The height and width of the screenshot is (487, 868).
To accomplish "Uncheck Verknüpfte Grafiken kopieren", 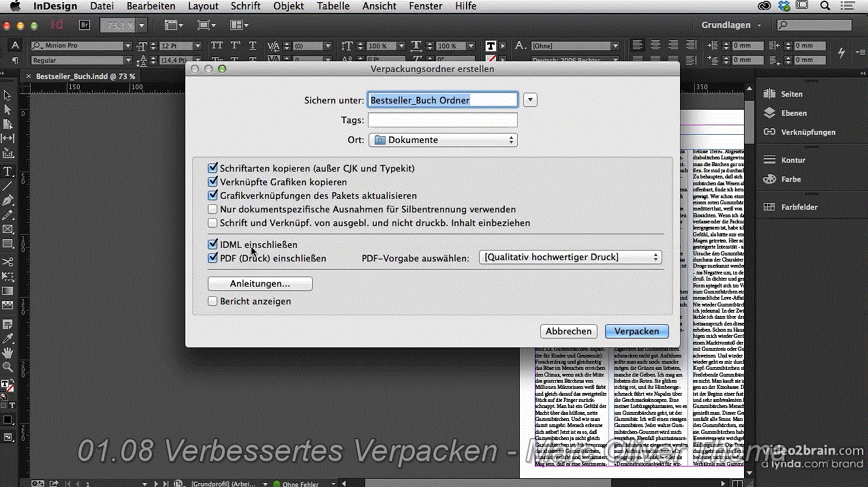I will click(213, 182).
